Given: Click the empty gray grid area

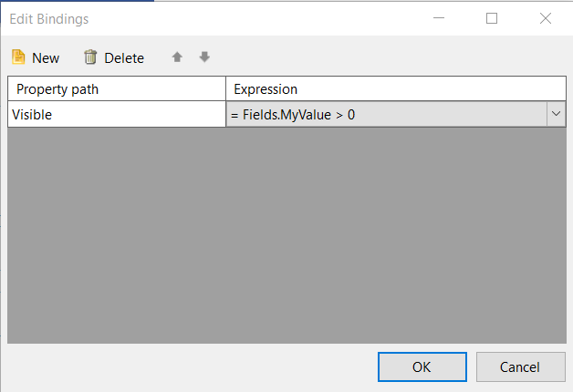Looking at the screenshot, I should [286, 237].
